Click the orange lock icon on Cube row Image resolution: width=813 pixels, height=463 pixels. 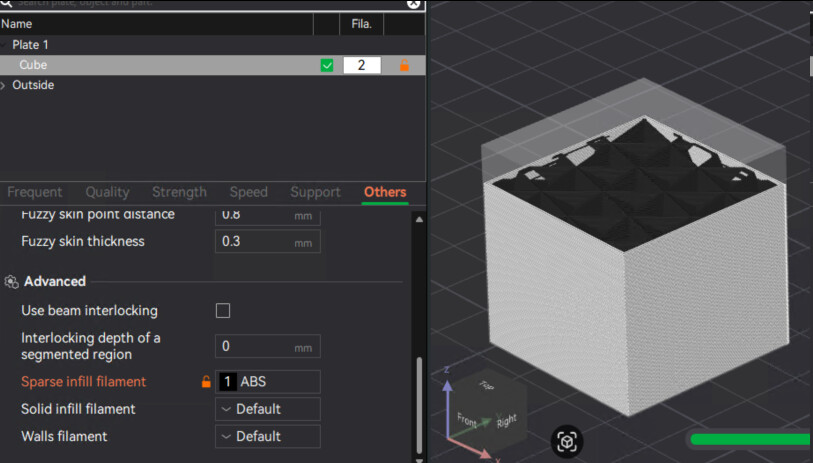click(x=404, y=65)
